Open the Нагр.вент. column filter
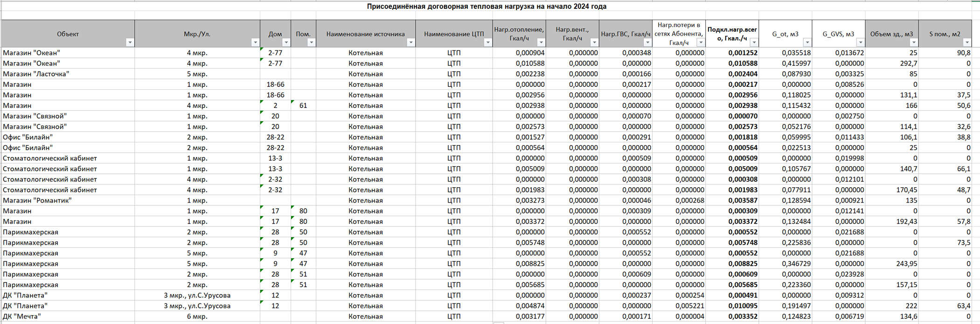Viewport: 980px width, 324px height. [x=594, y=42]
